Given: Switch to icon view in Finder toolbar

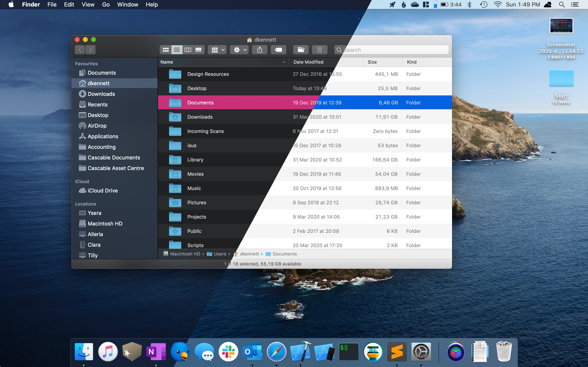Looking at the screenshot, I should (166, 50).
